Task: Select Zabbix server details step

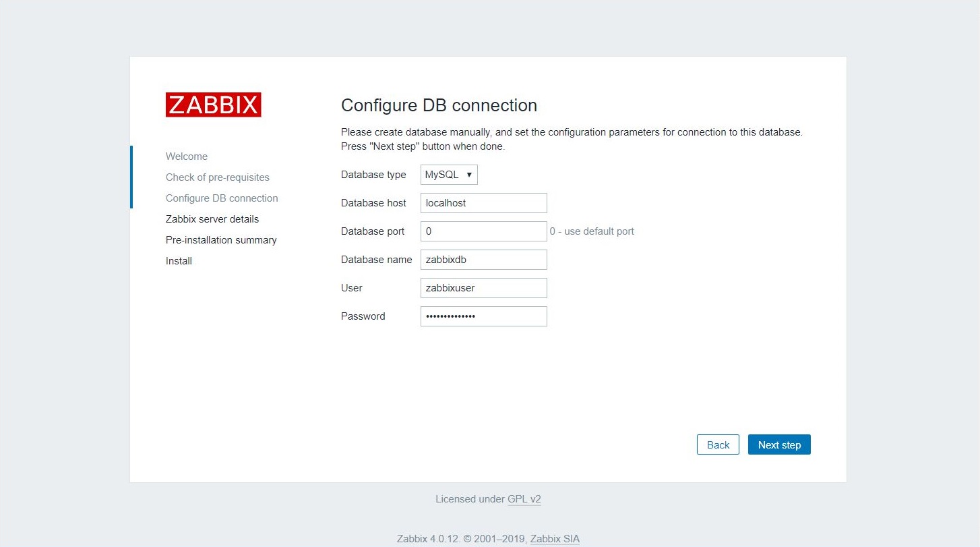Action: [x=212, y=219]
